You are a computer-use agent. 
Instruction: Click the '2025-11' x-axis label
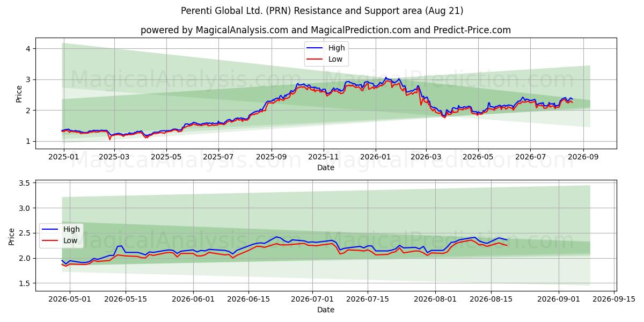(324, 157)
